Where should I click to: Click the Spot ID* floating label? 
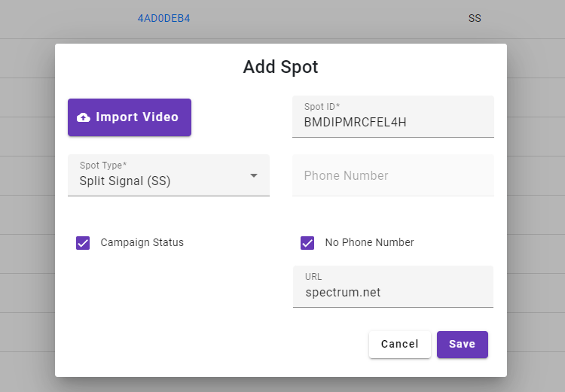point(322,107)
